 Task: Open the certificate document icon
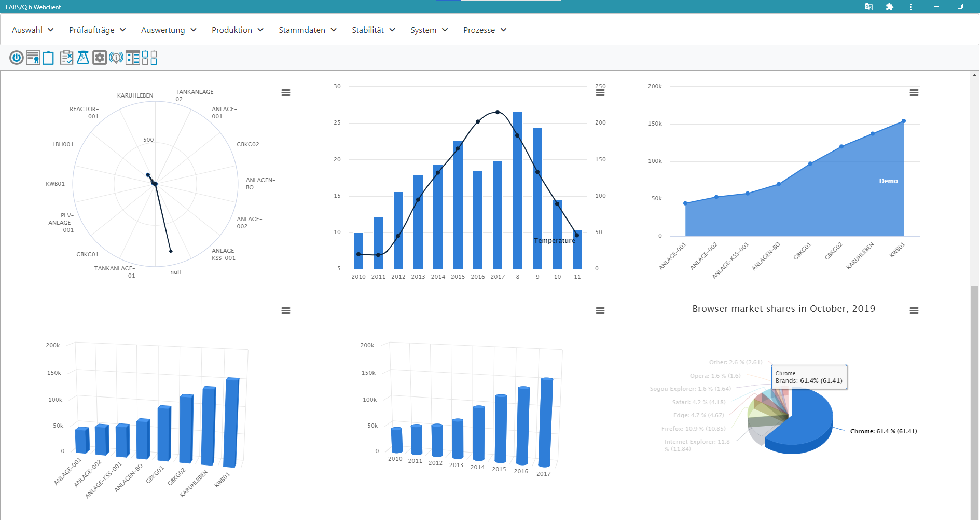click(33, 58)
